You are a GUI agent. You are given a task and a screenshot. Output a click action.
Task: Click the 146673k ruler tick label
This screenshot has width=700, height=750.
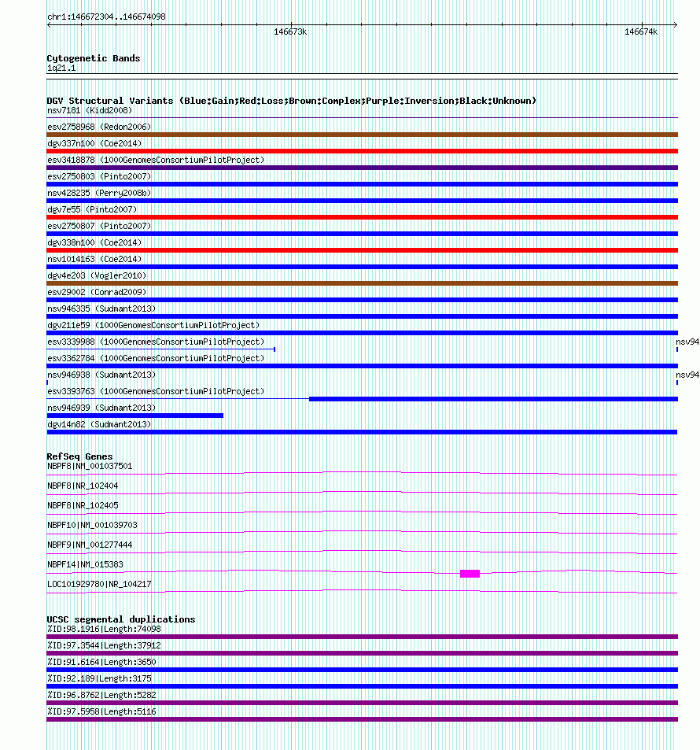(290, 32)
